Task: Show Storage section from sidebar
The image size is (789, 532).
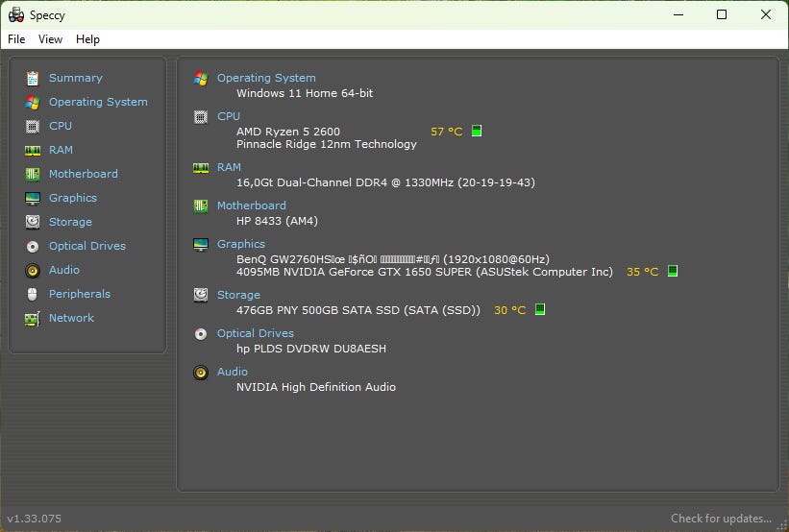Action: pos(70,222)
